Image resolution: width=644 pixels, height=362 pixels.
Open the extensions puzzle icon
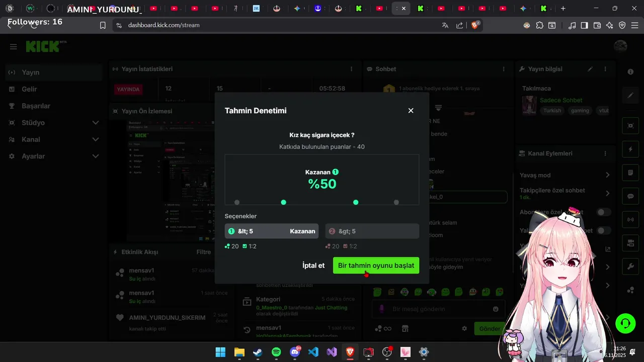pyautogui.click(x=539, y=25)
